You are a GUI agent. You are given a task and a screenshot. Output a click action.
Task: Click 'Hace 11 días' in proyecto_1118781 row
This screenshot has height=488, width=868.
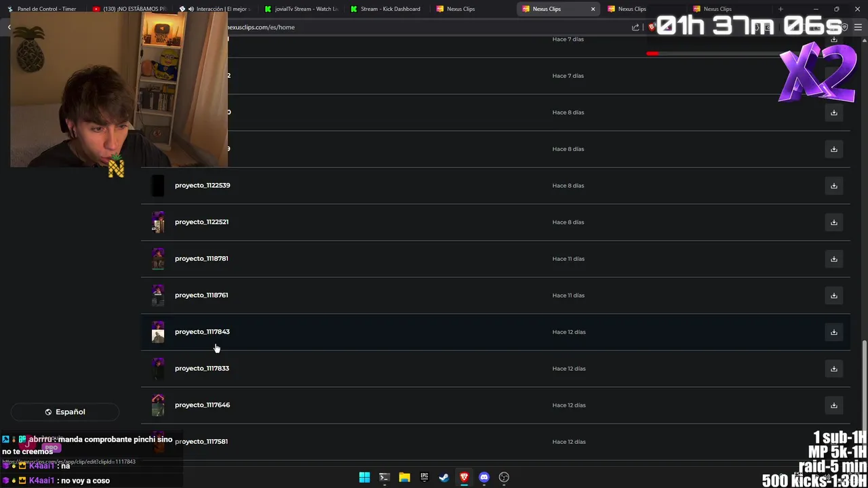pyautogui.click(x=568, y=259)
